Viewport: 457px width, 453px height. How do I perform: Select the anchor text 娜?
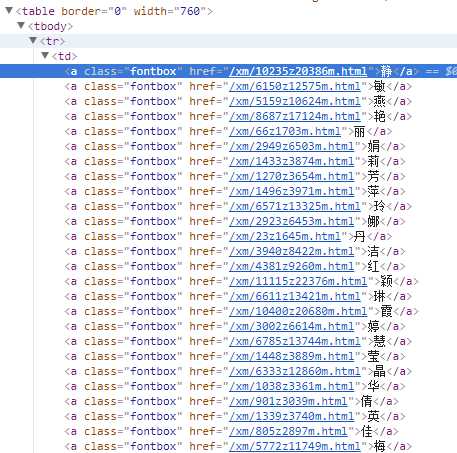373,221
